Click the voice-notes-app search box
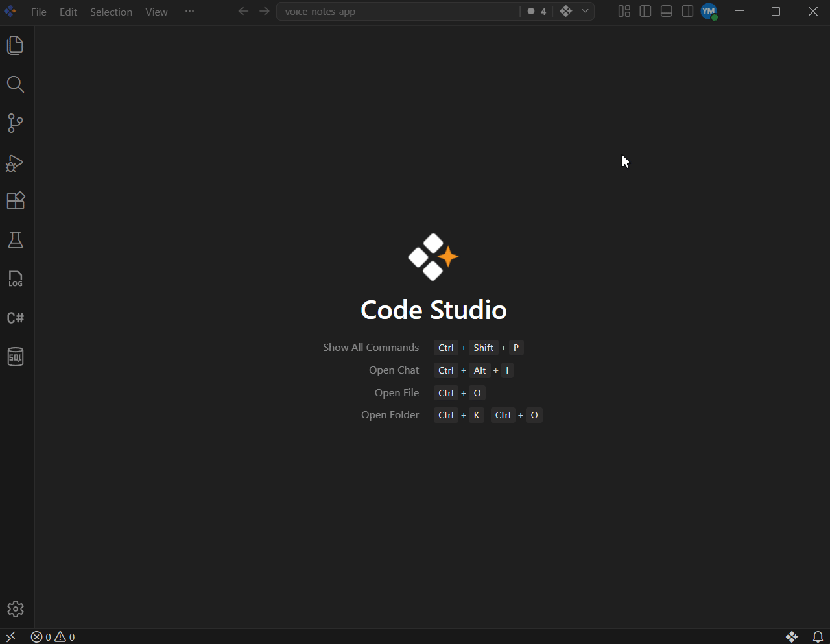 [x=398, y=11]
